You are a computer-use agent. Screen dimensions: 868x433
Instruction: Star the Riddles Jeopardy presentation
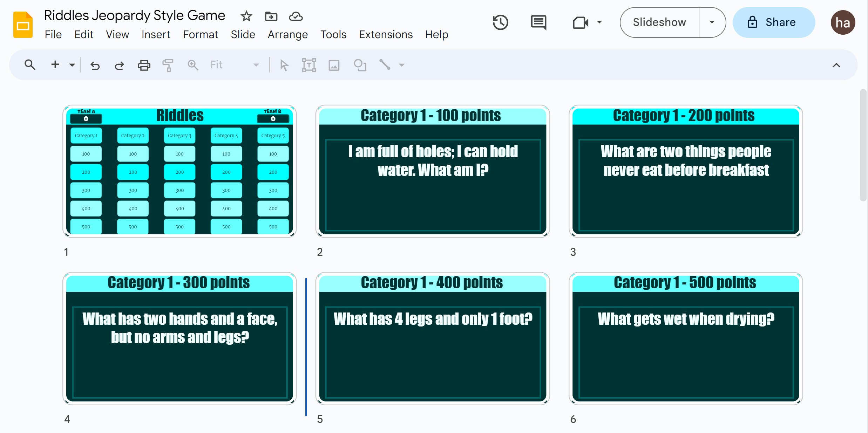(x=246, y=16)
